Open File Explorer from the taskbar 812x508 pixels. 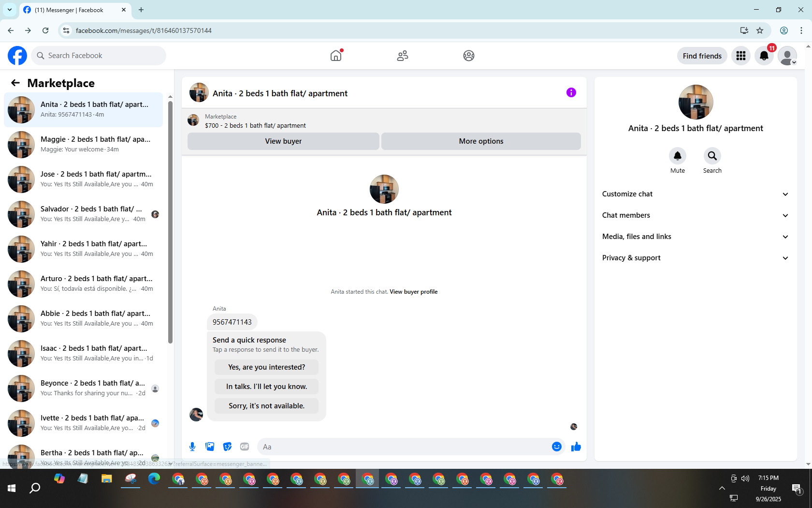(x=106, y=479)
